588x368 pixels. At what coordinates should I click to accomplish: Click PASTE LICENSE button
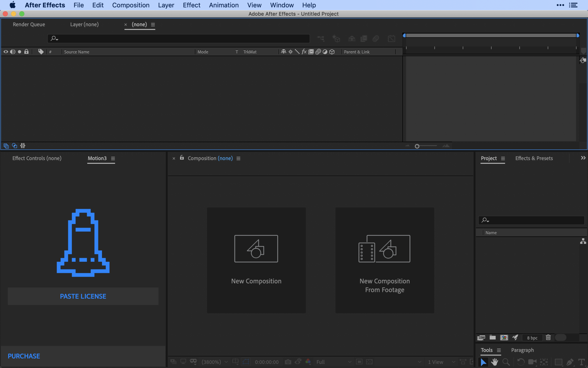point(83,296)
